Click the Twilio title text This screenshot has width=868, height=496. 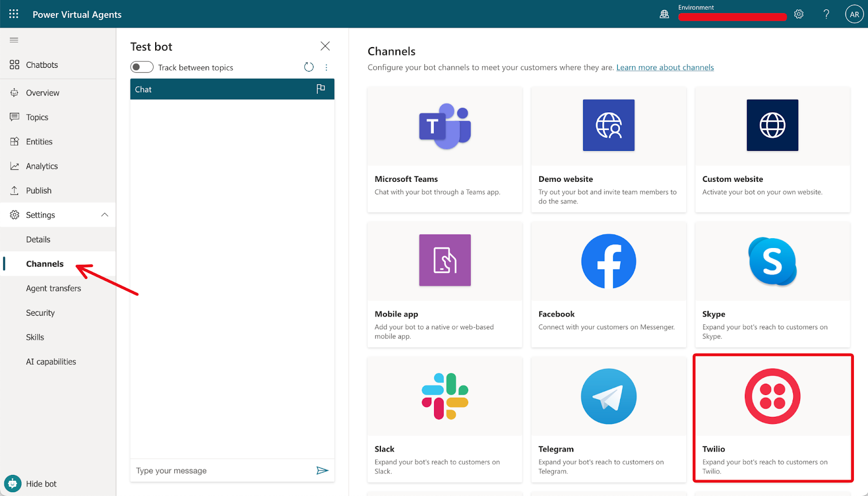click(x=713, y=449)
